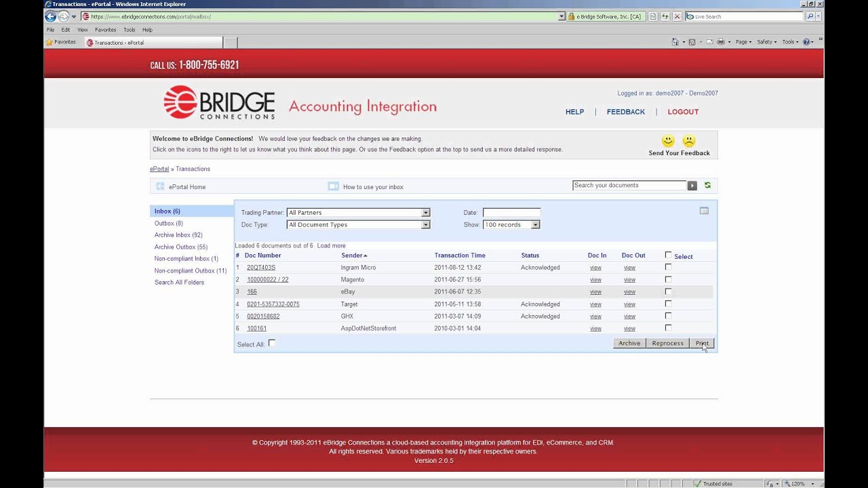Open the Trading Partner dropdown
This screenshot has width=868, height=488.
[358, 213]
